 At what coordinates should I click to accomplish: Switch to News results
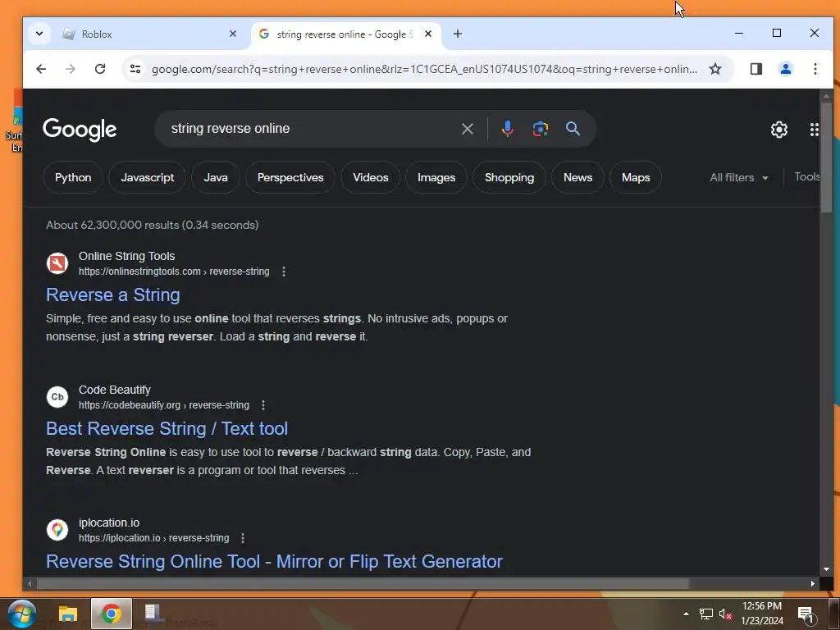click(x=577, y=177)
